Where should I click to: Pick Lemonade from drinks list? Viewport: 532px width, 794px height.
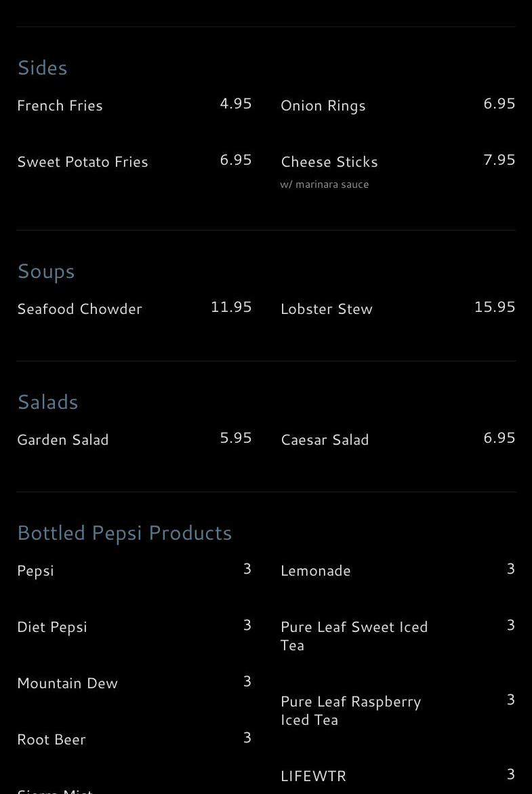pos(316,571)
